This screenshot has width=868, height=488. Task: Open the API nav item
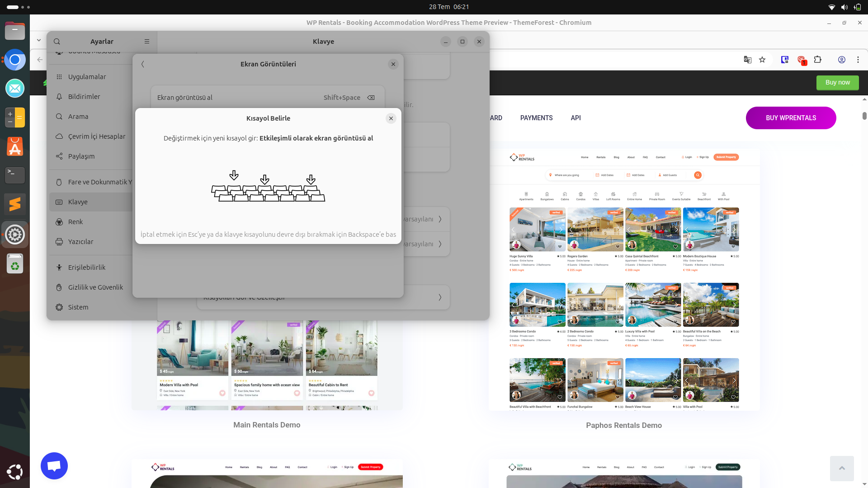pos(576,118)
